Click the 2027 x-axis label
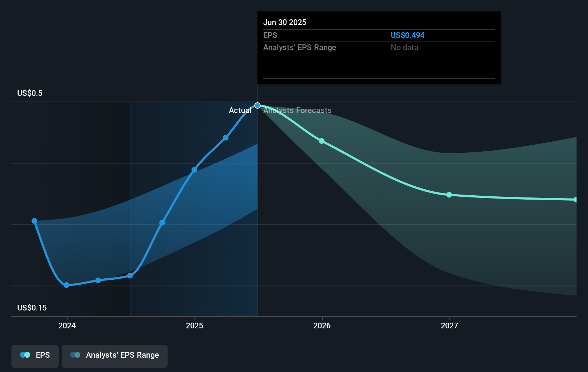Viewport: 588px width, 372px height. [449, 325]
